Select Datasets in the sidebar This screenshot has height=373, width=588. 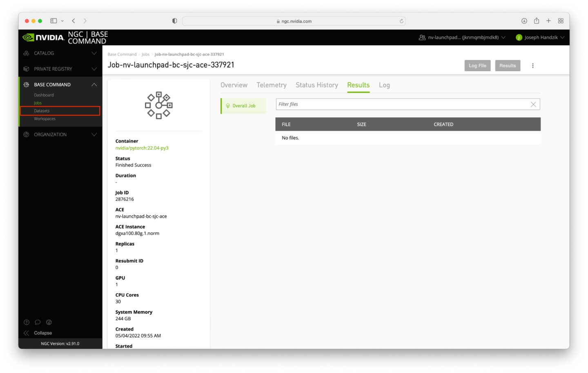(x=42, y=111)
